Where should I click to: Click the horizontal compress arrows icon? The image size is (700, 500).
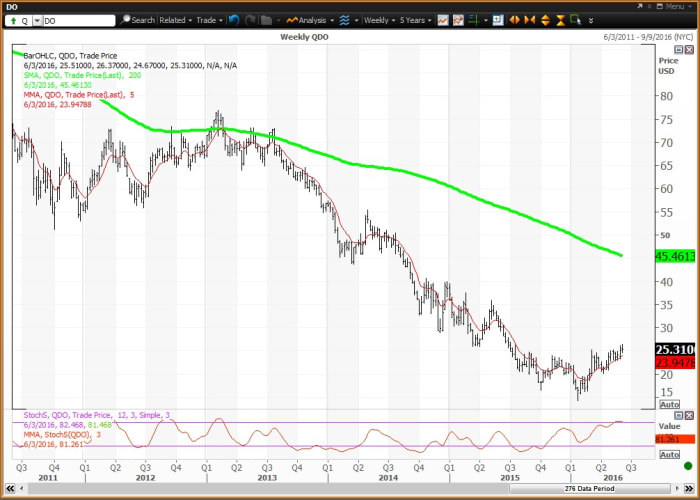530,20
